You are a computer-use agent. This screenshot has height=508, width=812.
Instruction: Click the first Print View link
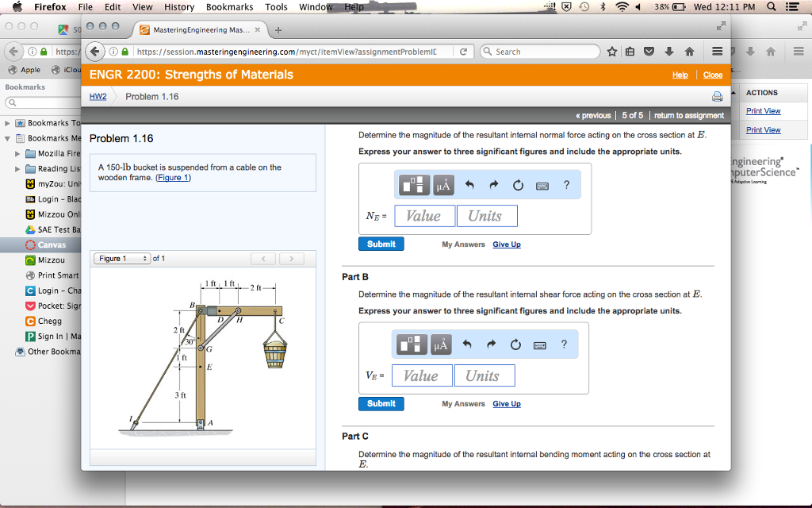click(x=763, y=111)
